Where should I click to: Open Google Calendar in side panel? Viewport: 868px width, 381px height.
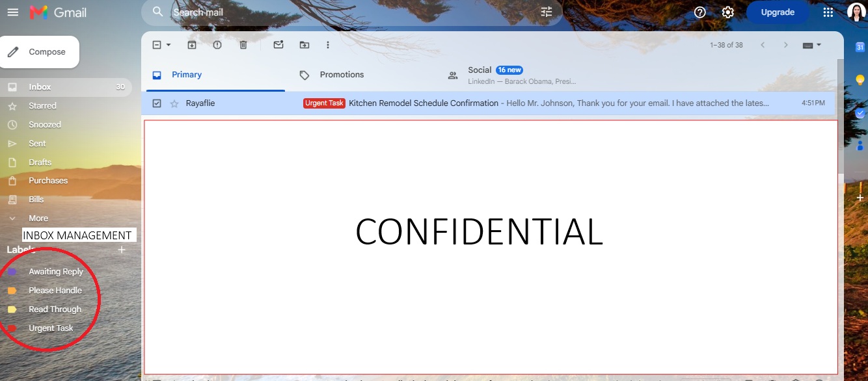click(859, 47)
